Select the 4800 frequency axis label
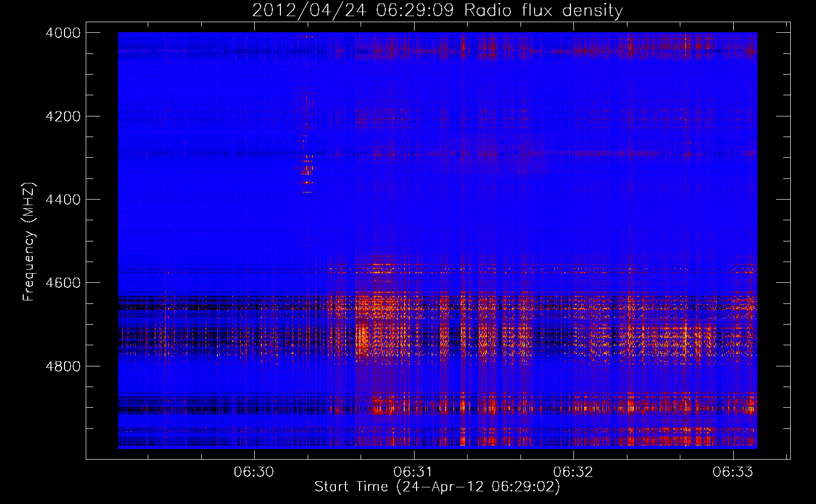Image resolution: width=816 pixels, height=504 pixels. pos(63,366)
